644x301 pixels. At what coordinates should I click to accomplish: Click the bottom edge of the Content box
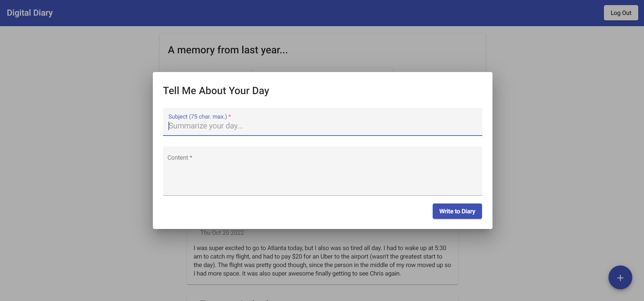point(322,194)
